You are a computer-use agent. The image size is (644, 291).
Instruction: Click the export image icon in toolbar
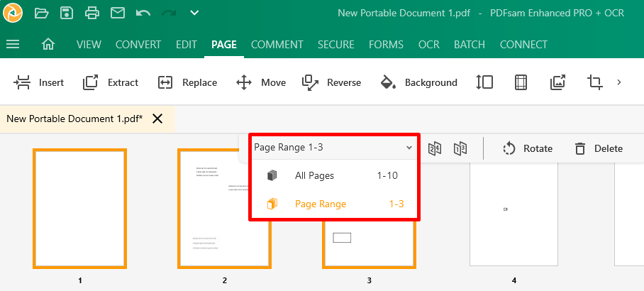tap(557, 82)
